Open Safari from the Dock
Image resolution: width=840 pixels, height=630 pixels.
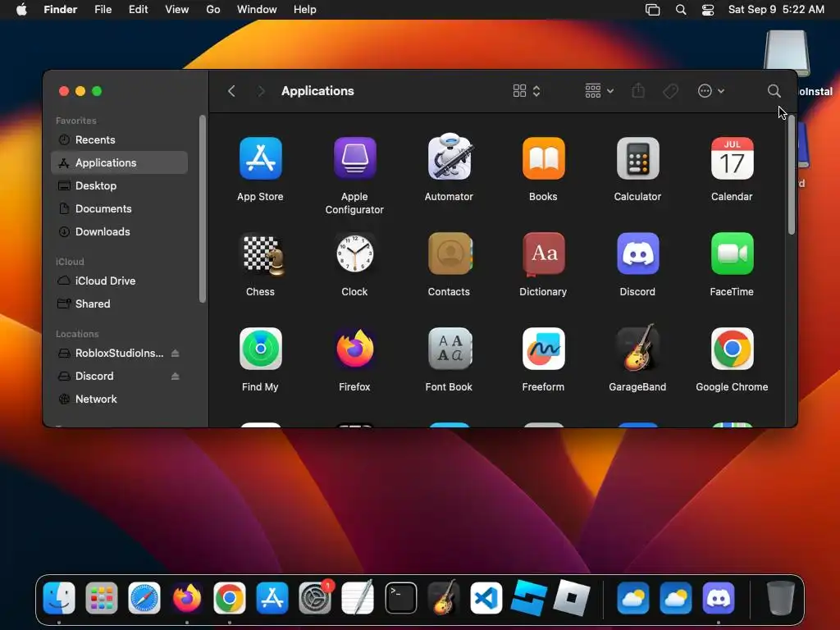144,598
